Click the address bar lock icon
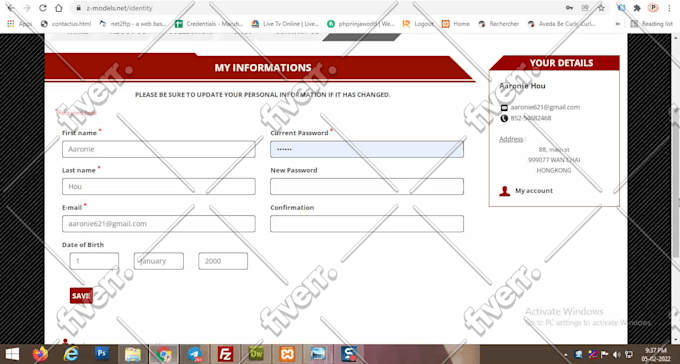Screen dimensions: 680x364 [78, 8]
